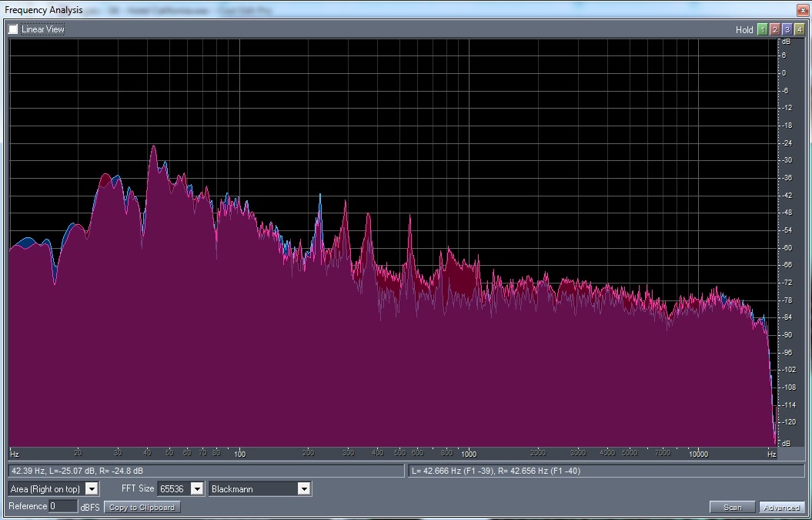Click Copy to Clipboard button

coord(142,507)
